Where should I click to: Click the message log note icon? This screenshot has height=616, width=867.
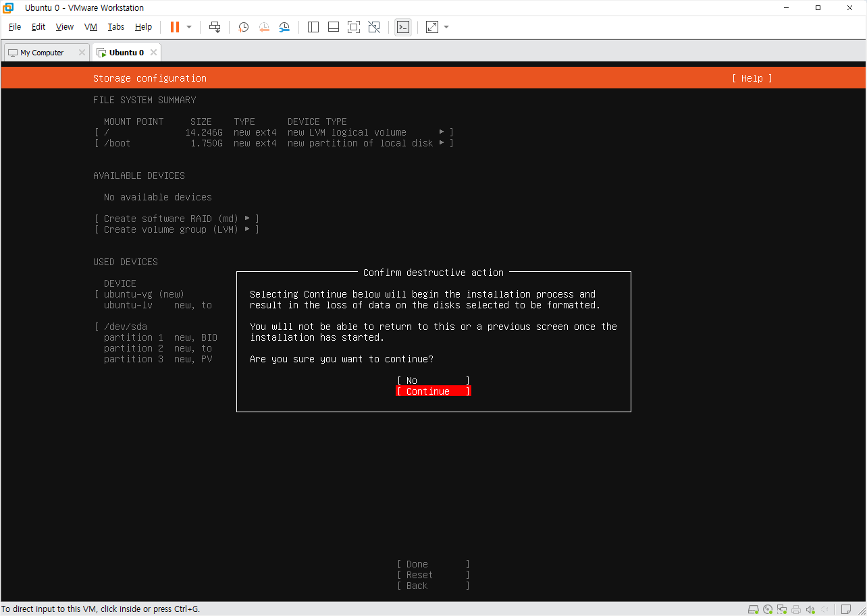pos(845,609)
